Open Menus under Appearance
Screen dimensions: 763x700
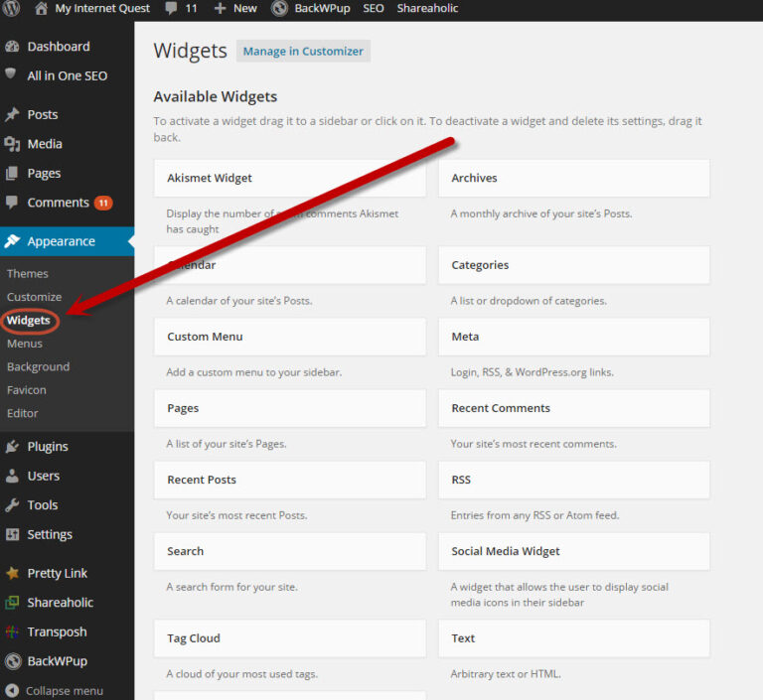click(24, 344)
